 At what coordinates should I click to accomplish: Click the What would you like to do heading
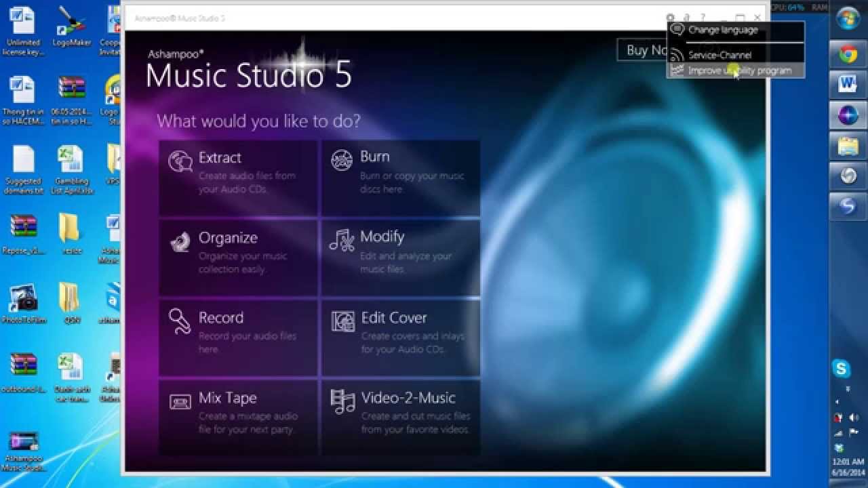259,121
